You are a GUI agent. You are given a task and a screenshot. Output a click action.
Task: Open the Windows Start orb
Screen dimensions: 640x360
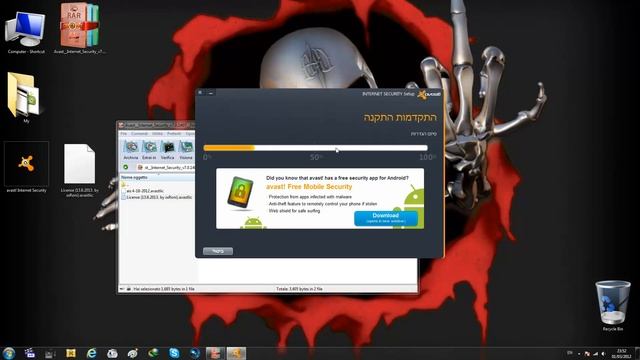[x=9, y=353]
